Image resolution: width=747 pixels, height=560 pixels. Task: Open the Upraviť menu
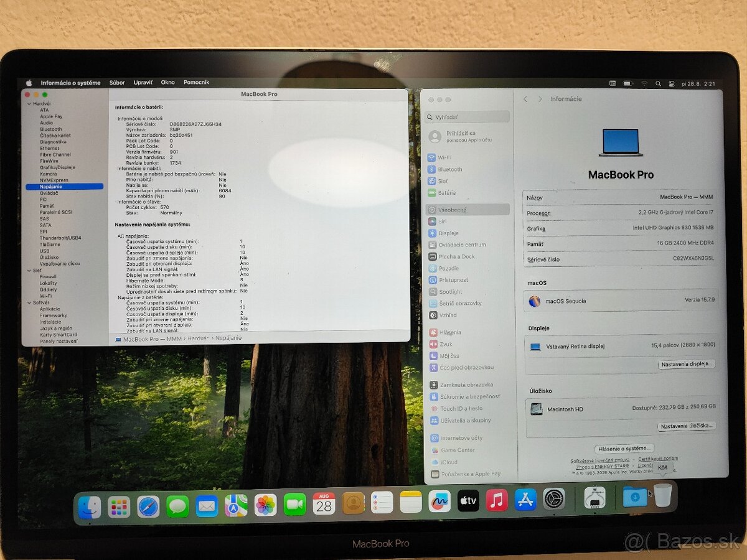[x=143, y=82]
